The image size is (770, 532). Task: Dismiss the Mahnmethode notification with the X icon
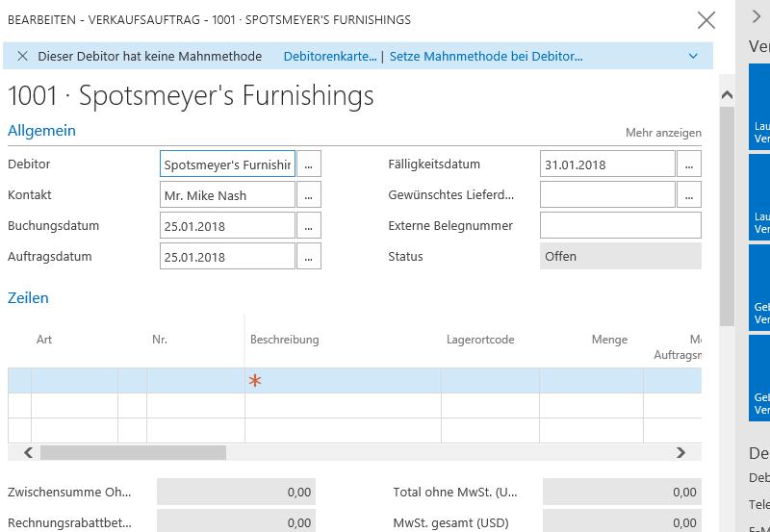tap(22, 56)
